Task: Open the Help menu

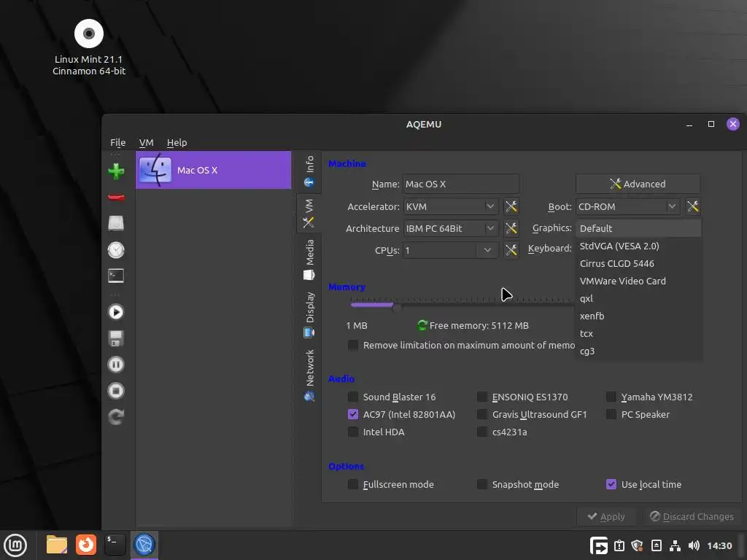Action: coord(177,142)
